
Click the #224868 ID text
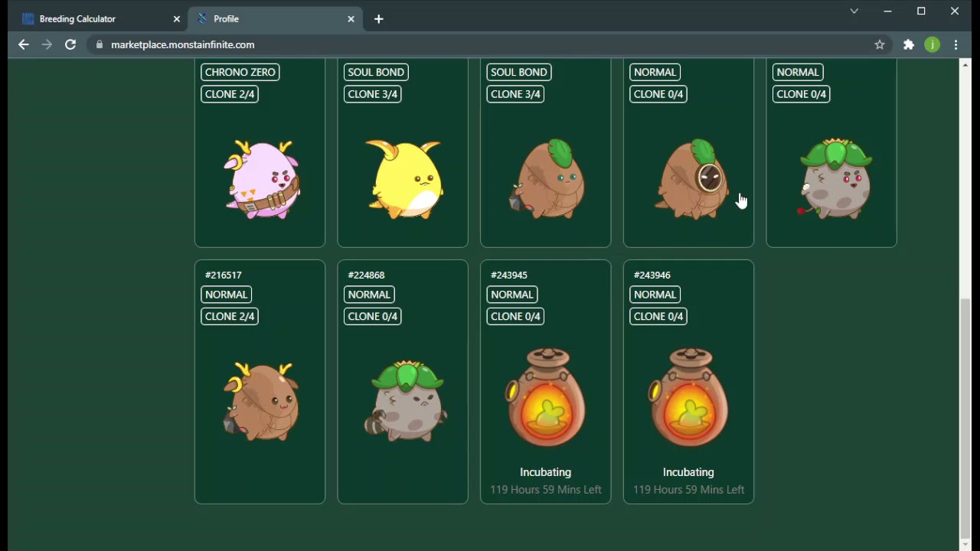click(x=366, y=275)
